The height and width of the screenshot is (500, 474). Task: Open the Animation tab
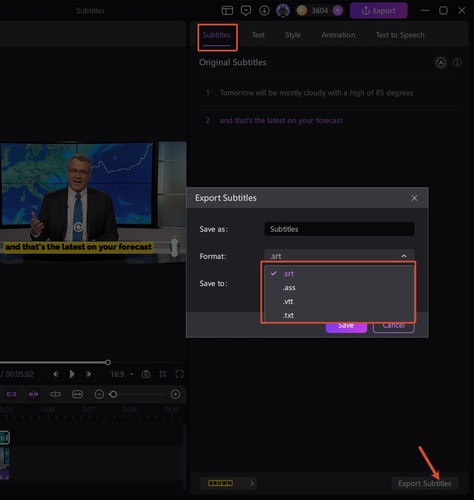338,35
